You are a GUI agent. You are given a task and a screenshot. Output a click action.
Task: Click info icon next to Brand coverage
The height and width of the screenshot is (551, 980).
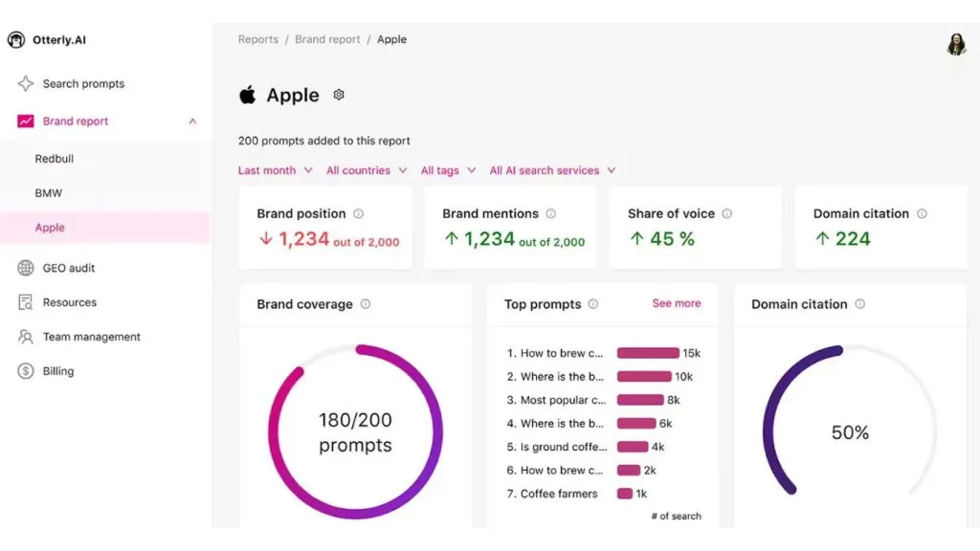tap(366, 304)
